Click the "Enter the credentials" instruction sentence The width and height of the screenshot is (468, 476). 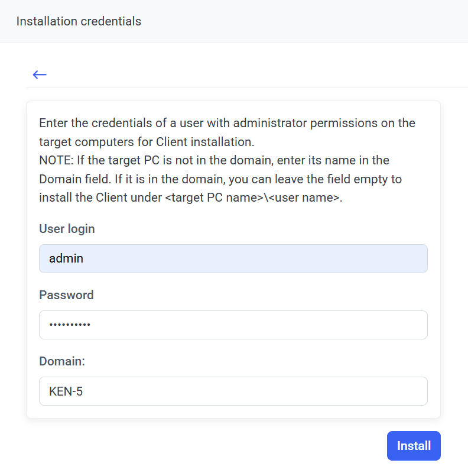pos(227,124)
